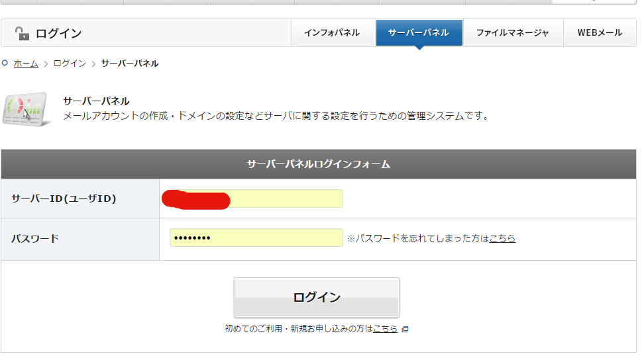Focus the パスワード input field

256,238
